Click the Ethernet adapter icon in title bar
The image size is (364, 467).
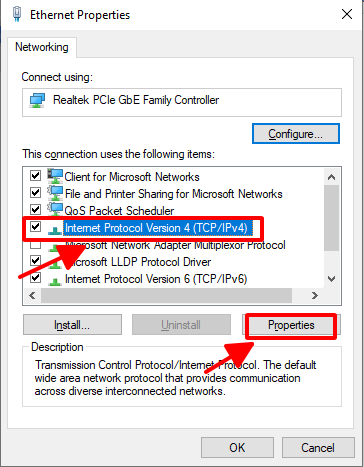click(17, 14)
